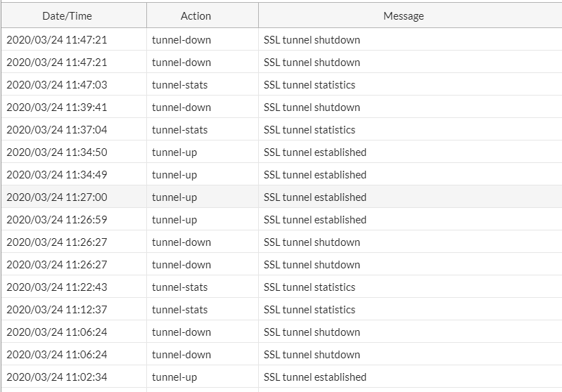Click SSL tunnel statistics message at 11:37:04

tap(309, 130)
